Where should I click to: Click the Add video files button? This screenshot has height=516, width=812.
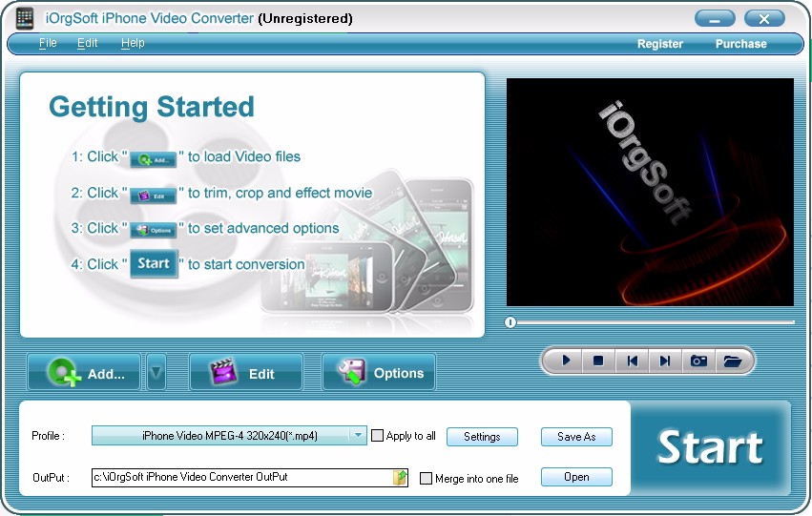84,372
